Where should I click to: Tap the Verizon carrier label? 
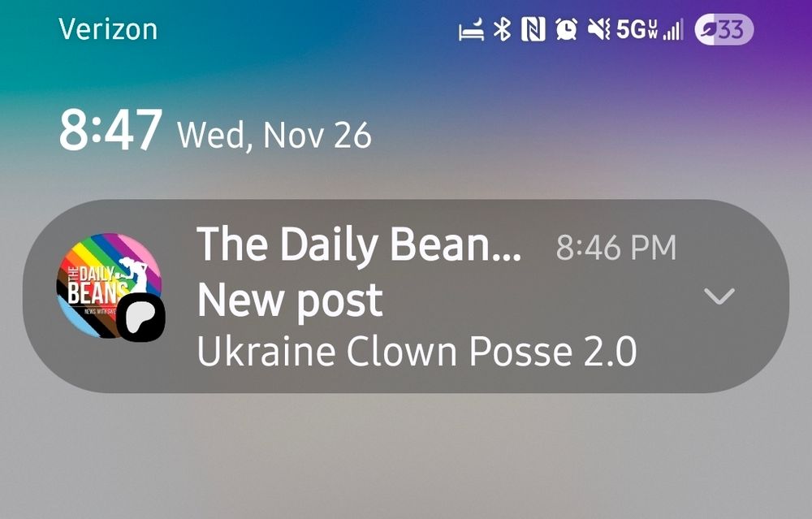coord(108,29)
